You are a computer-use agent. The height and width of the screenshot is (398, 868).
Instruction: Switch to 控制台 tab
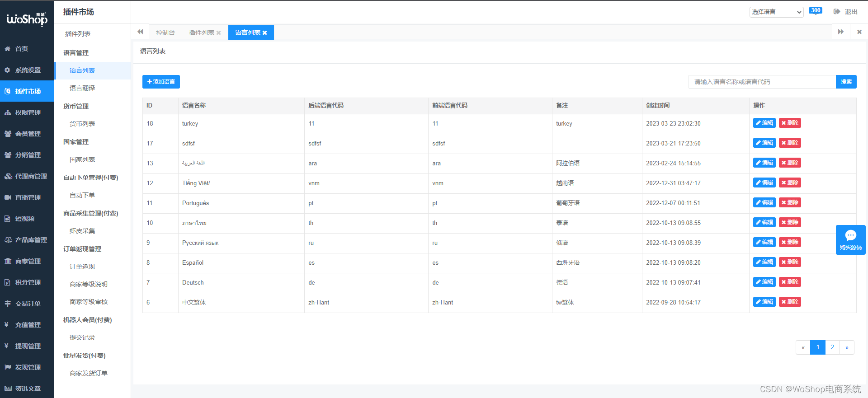(165, 33)
